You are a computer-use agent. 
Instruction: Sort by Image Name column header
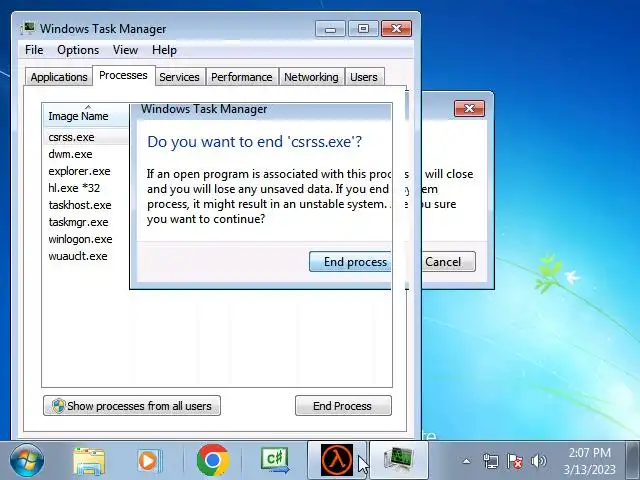pos(86,116)
